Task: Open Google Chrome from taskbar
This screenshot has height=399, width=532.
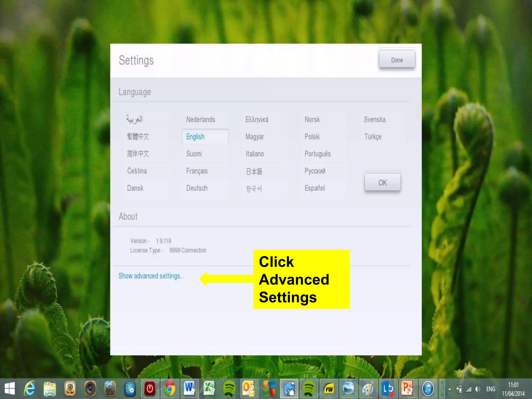Action: pos(170,389)
